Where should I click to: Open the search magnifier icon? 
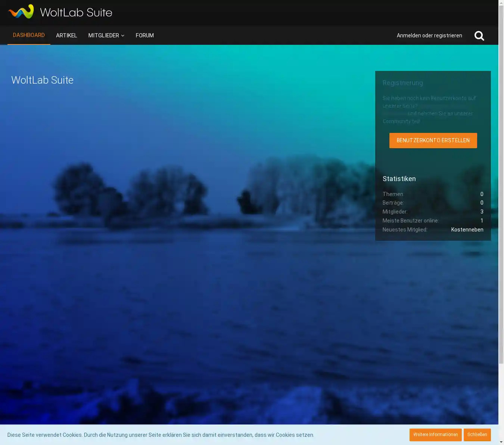click(479, 36)
